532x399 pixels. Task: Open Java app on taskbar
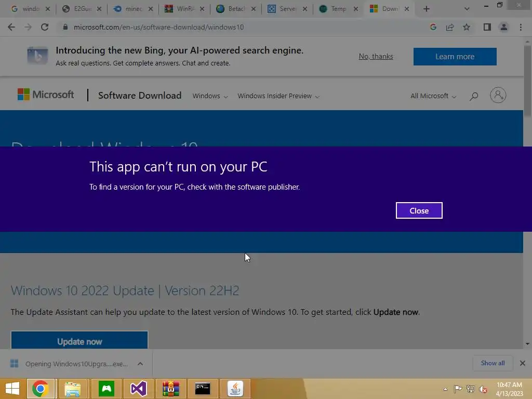[x=235, y=389]
